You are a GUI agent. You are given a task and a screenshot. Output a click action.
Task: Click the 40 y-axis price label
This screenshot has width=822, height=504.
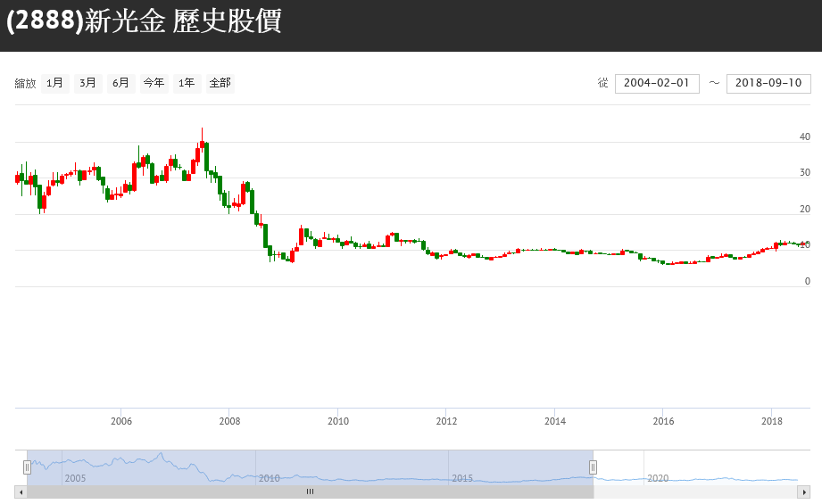pyautogui.click(x=805, y=136)
